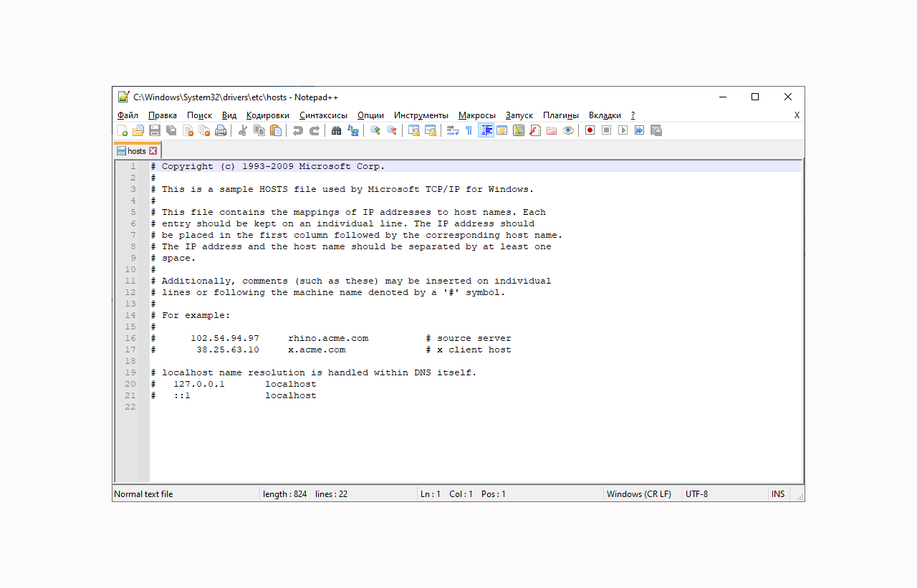Click the Close All documents icon

(x=204, y=130)
